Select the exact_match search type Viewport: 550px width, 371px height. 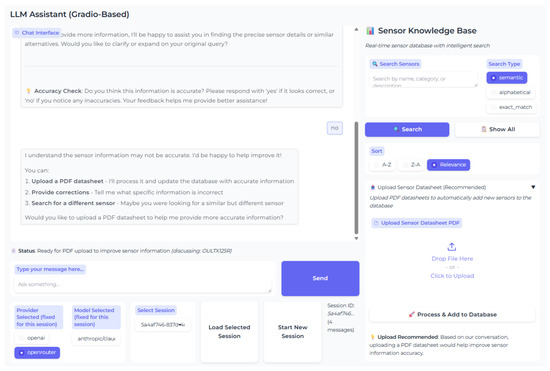click(511, 107)
